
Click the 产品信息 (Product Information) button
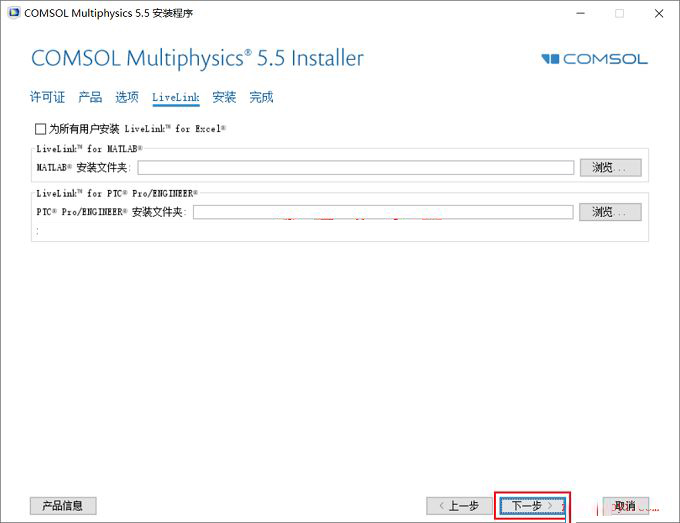click(x=63, y=506)
